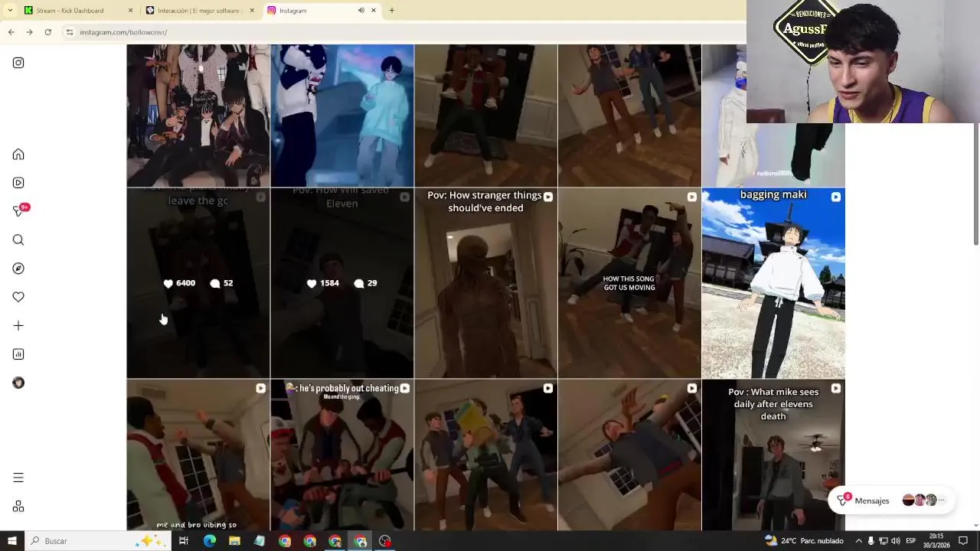
Task: Open the weather widget 24°C Parc. nublado
Action: tap(804, 541)
